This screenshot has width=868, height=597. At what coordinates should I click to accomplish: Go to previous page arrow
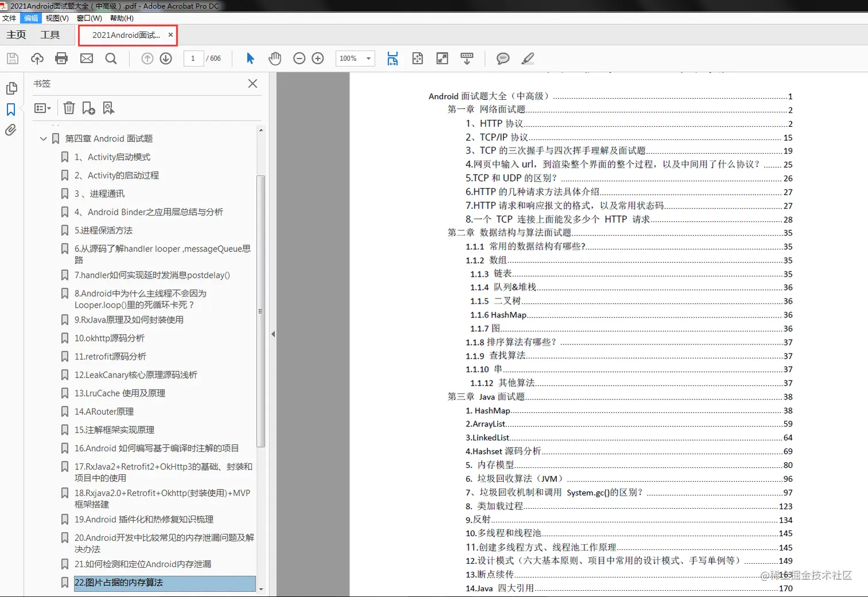point(148,59)
